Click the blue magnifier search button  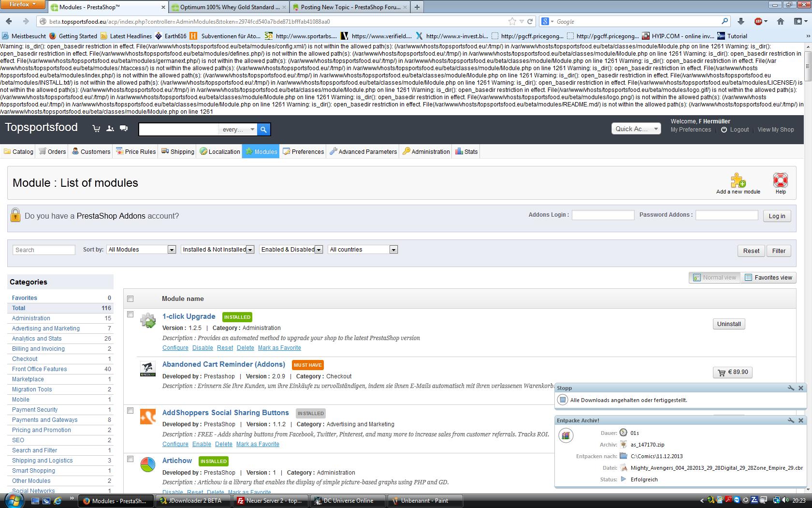pos(263,129)
